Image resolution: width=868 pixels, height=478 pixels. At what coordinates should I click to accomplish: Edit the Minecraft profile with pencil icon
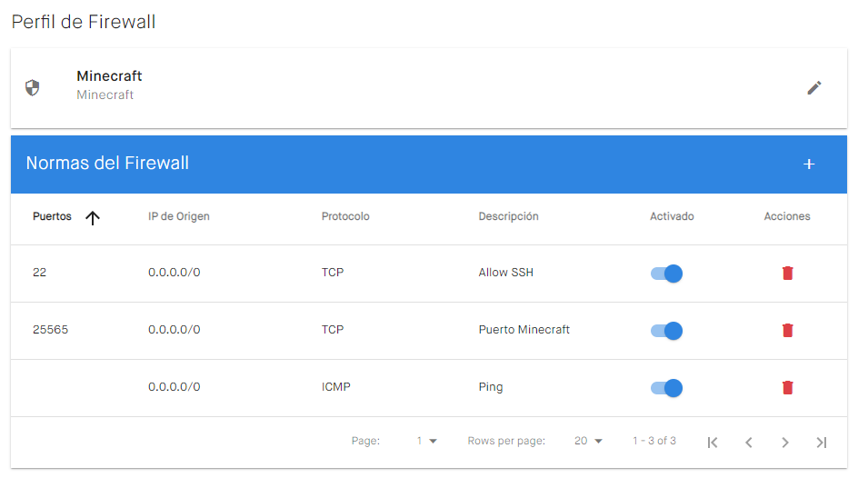coord(813,87)
